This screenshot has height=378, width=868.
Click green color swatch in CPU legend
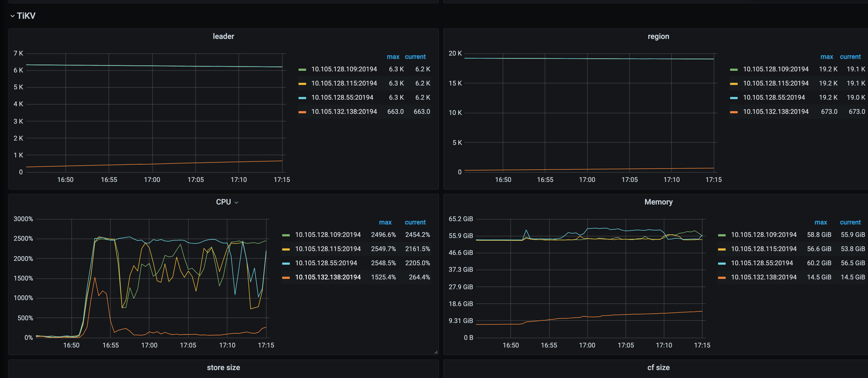(286, 235)
